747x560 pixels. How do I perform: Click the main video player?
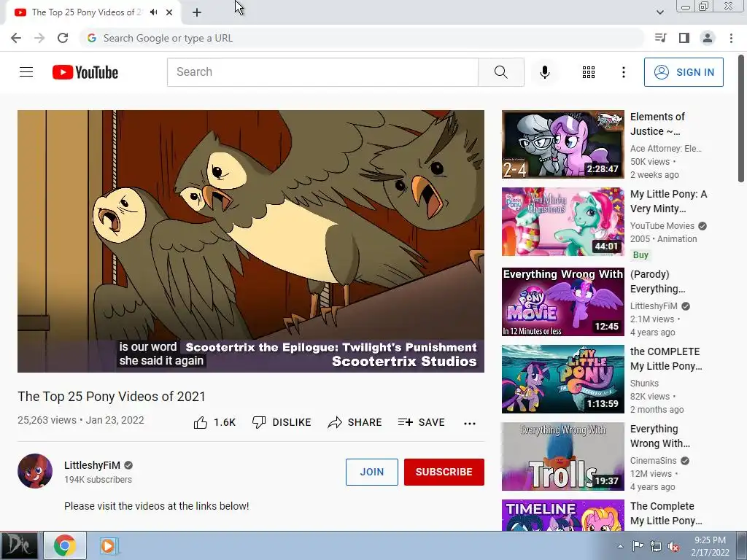click(x=251, y=241)
